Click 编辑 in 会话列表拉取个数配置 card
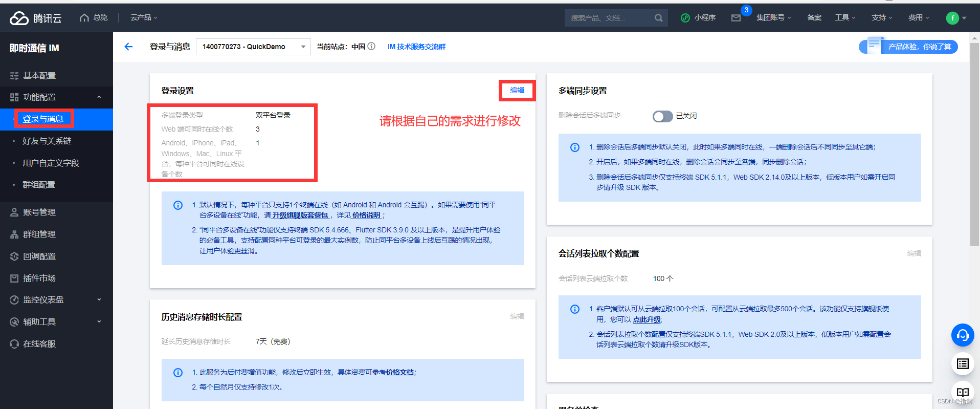This screenshot has width=980, height=409. 914,253
